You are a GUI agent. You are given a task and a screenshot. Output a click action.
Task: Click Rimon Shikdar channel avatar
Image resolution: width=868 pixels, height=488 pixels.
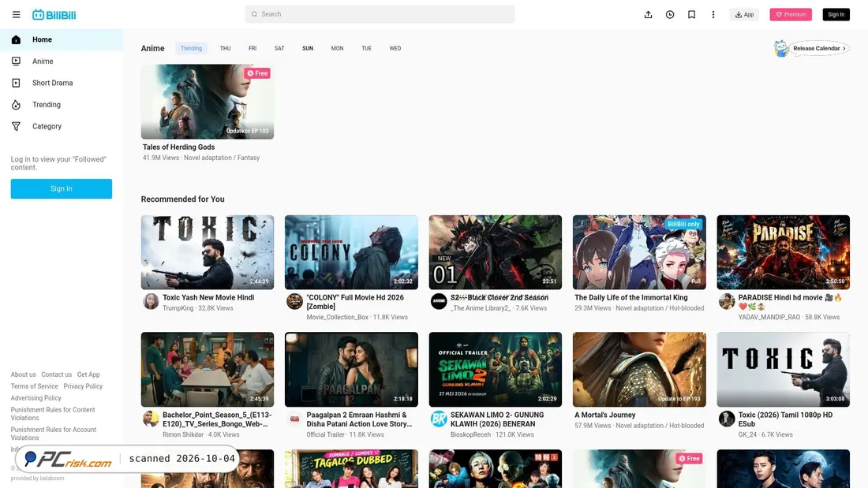click(151, 419)
